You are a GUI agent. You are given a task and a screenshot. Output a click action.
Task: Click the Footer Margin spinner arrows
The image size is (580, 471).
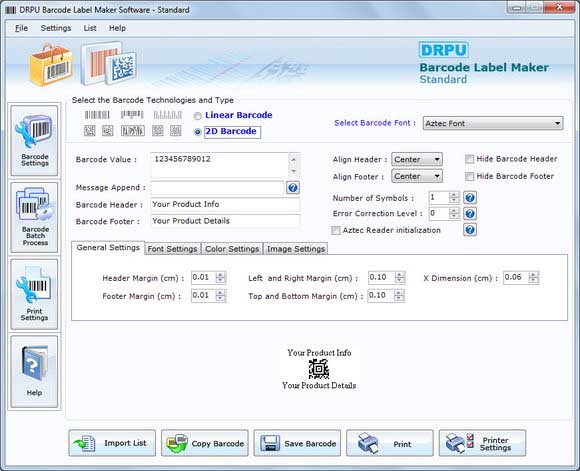pos(220,295)
